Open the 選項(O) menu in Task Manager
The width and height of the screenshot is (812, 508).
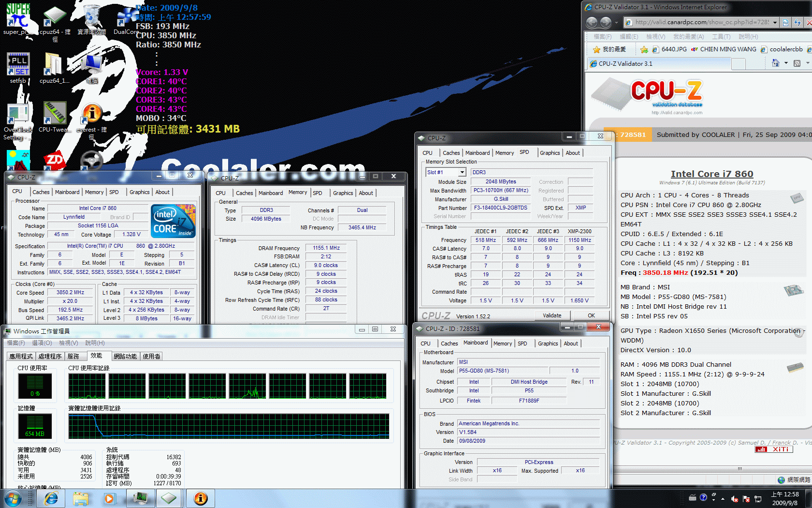42,343
